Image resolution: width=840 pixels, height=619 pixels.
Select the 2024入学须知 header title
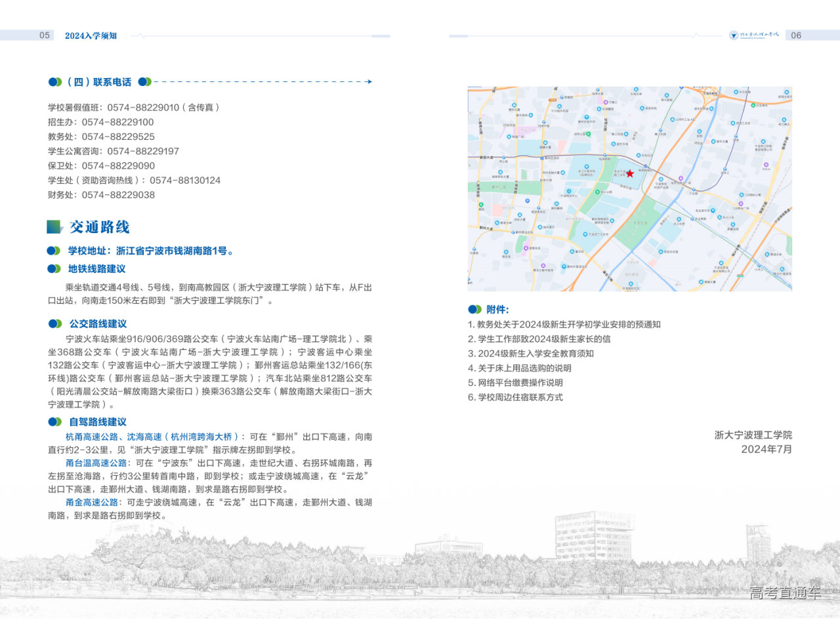[x=91, y=35]
